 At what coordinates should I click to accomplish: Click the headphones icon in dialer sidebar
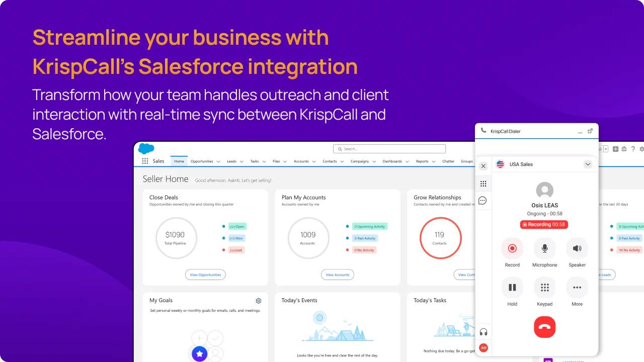tap(484, 332)
